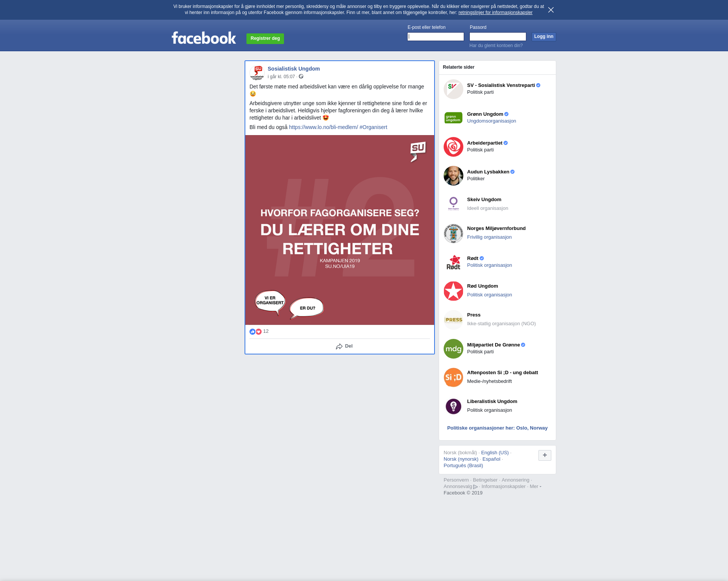728x581 pixels.
Task: Open Rødt page logo
Action: coord(453,262)
